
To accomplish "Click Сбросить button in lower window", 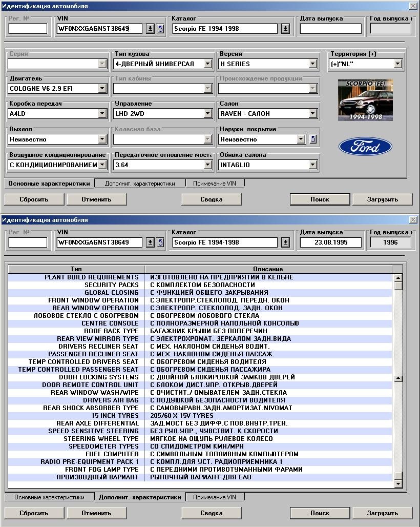I will click(x=34, y=513).
